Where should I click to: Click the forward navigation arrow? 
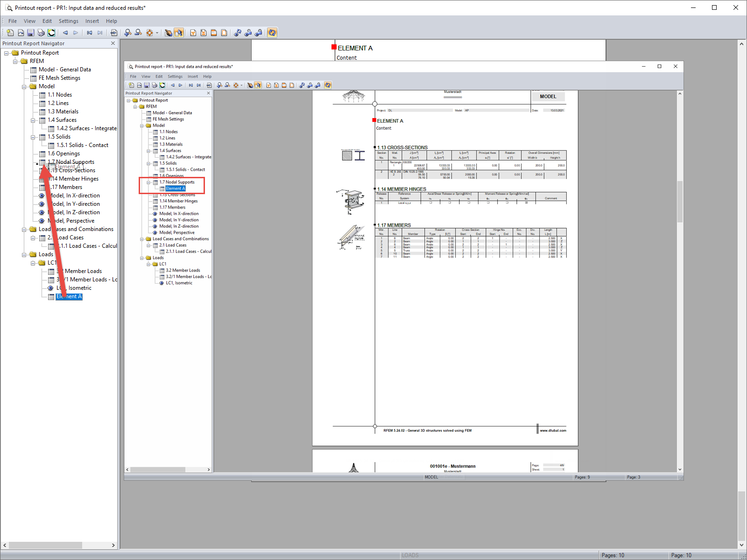(x=76, y=33)
